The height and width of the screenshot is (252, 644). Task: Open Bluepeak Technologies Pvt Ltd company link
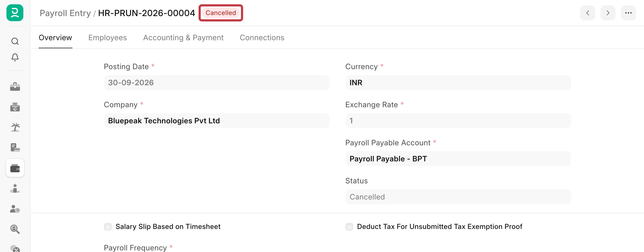click(164, 121)
